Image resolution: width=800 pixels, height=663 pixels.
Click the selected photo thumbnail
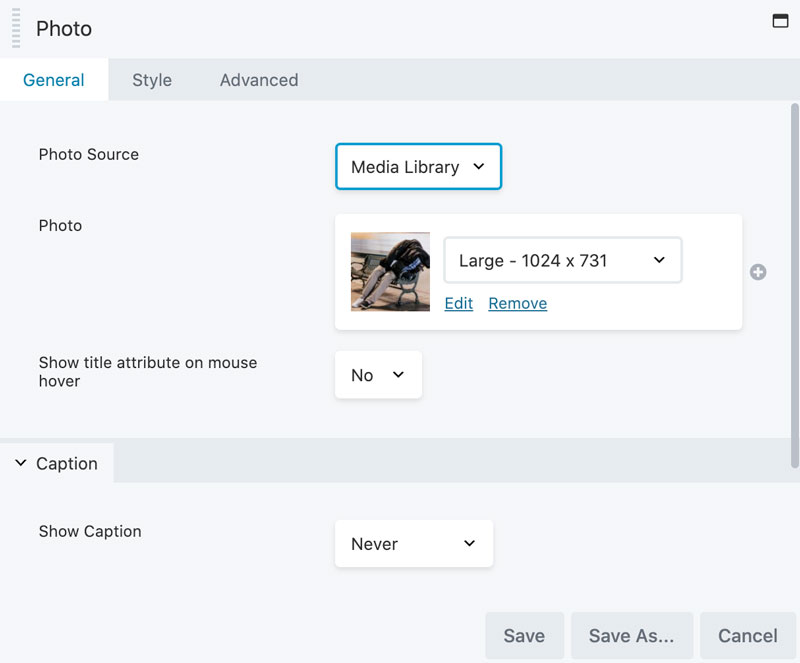390,272
